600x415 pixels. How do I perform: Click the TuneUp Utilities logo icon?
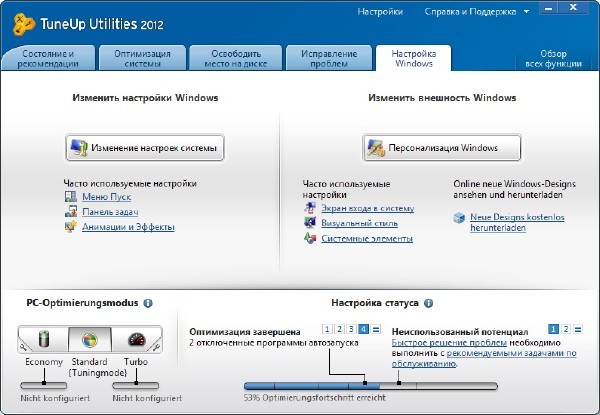click(24, 24)
